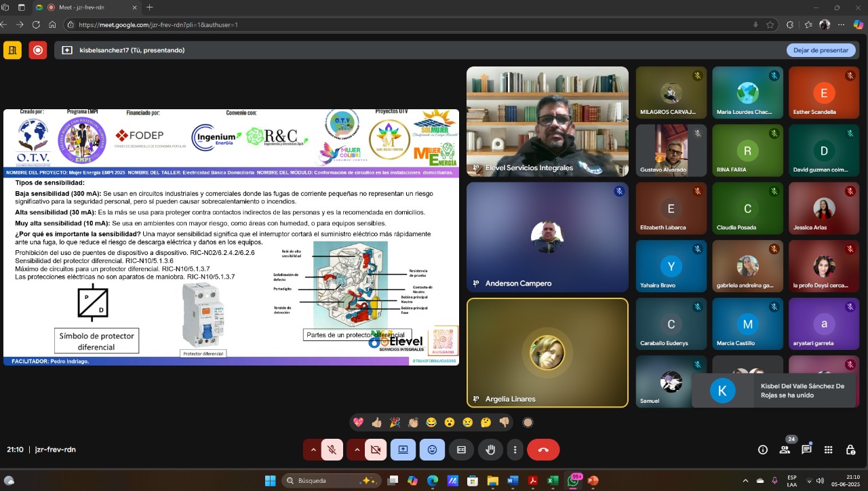
Task: Click the Argelia Linares participant tile
Action: coord(547,353)
